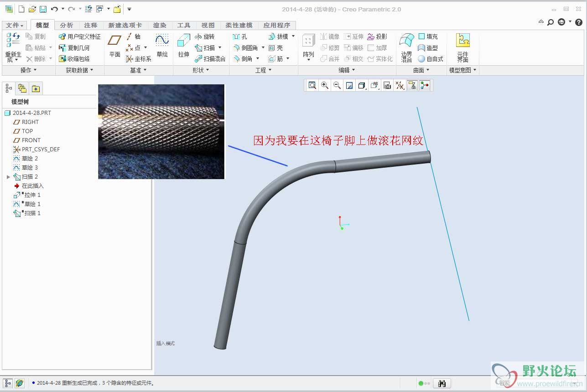The height and width of the screenshot is (392, 587).
Task: Open the 工程 group dropdown
Action: (263, 70)
